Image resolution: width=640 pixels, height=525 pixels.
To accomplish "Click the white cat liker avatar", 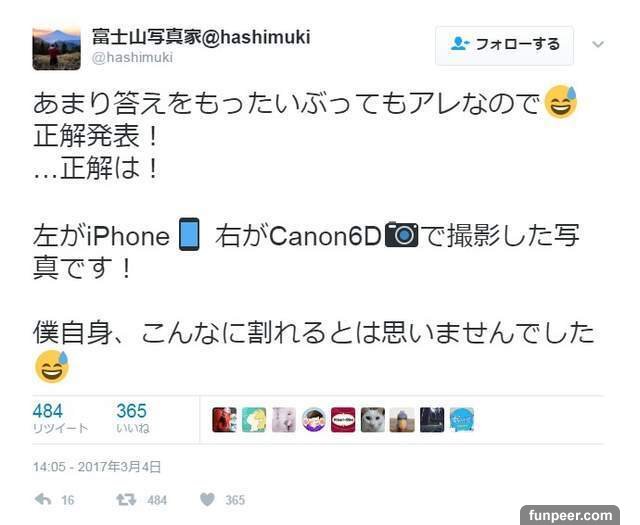I will pyautogui.click(x=373, y=420).
